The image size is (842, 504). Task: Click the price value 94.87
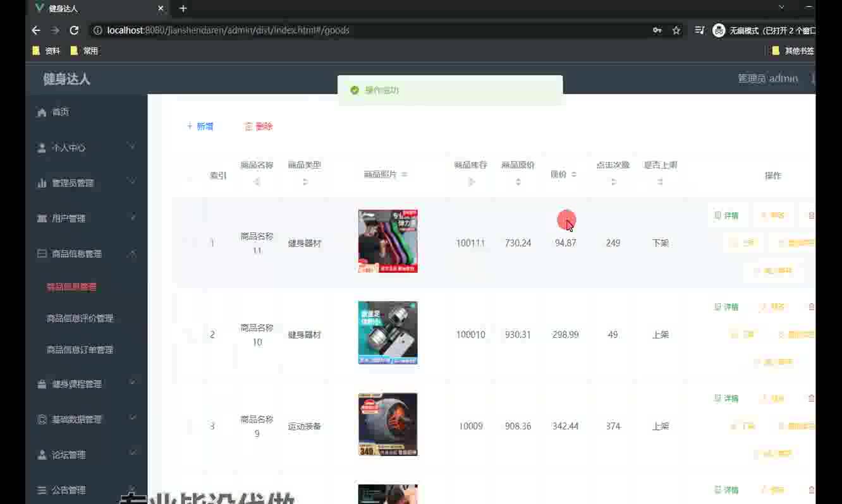click(x=565, y=243)
